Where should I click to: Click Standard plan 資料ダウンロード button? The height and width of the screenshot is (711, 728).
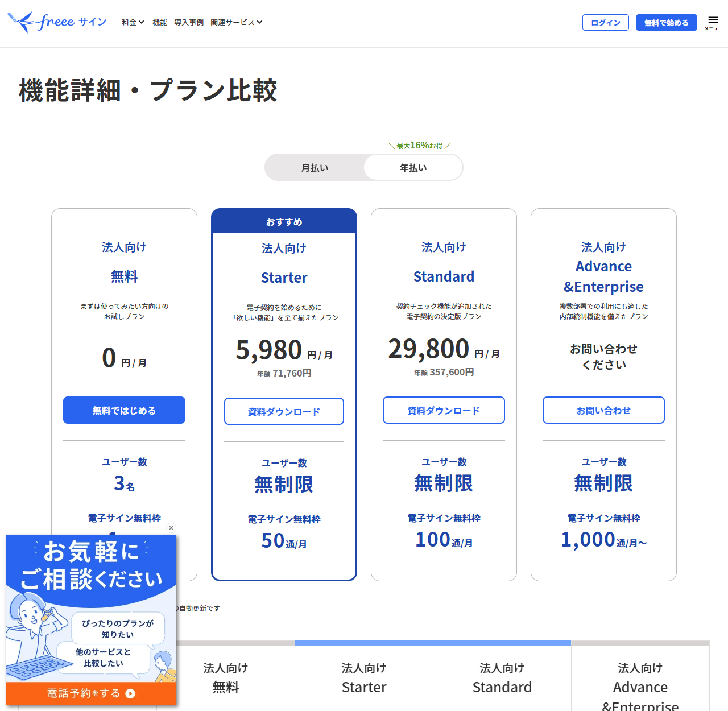coord(444,410)
